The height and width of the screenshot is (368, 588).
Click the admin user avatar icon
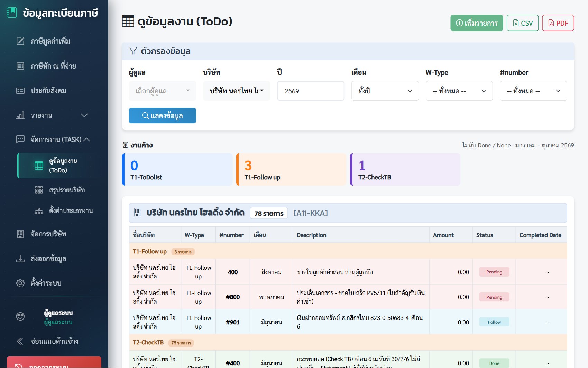click(20, 316)
